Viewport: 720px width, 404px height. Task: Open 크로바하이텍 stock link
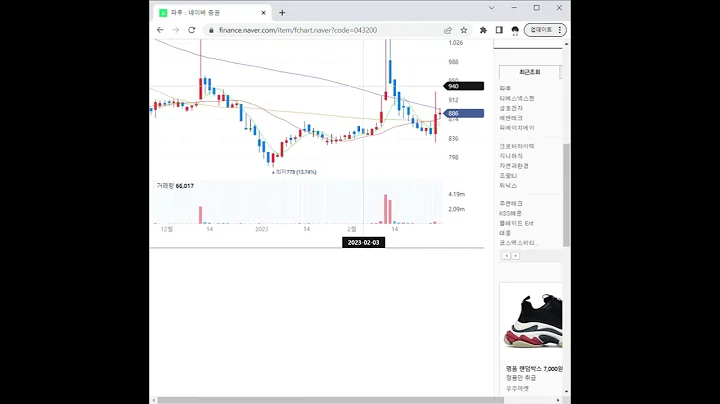point(517,146)
